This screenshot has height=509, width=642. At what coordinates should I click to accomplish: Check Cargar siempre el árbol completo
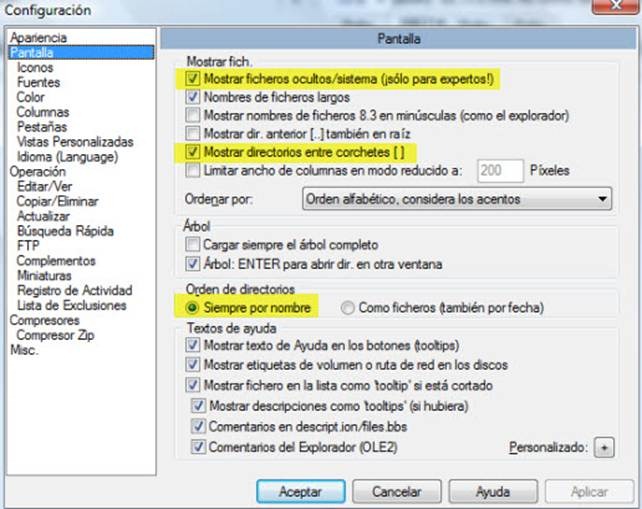(192, 244)
